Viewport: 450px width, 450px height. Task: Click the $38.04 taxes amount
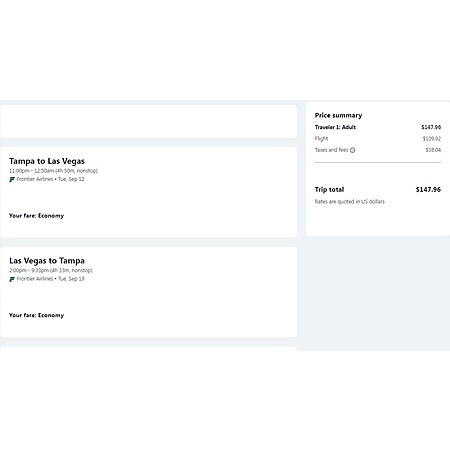coord(433,150)
